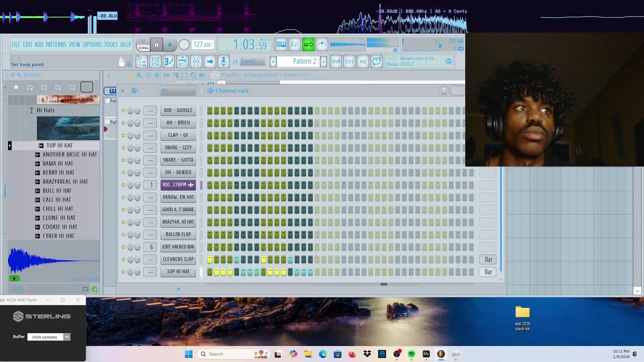Open the TOOLS menu
644x362 pixels.
point(111,44)
